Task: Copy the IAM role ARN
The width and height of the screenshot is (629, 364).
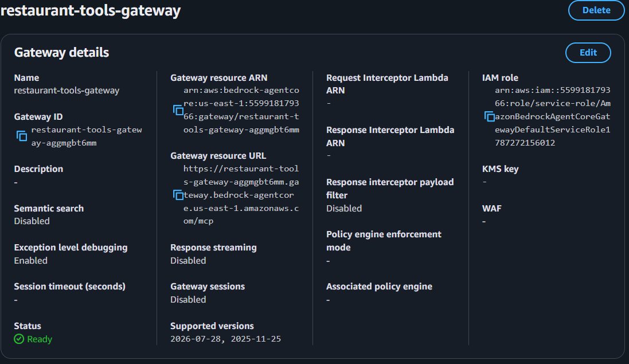Action: pyautogui.click(x=490, y=116)
